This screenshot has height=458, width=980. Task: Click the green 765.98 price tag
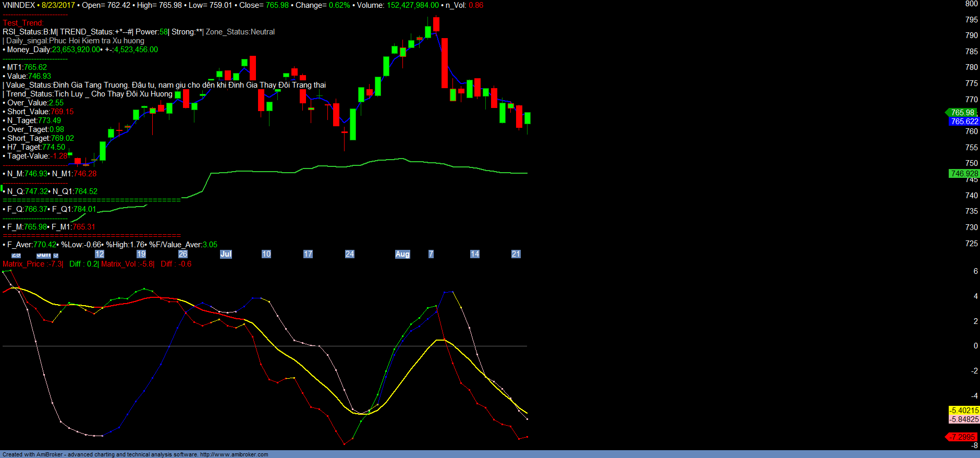click(962, 113)
